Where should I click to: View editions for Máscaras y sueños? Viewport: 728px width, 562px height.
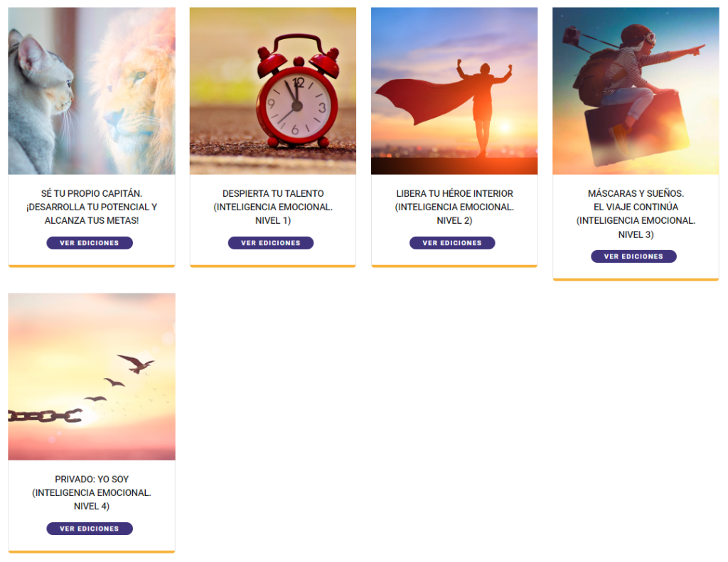click(x=633, y=256)
